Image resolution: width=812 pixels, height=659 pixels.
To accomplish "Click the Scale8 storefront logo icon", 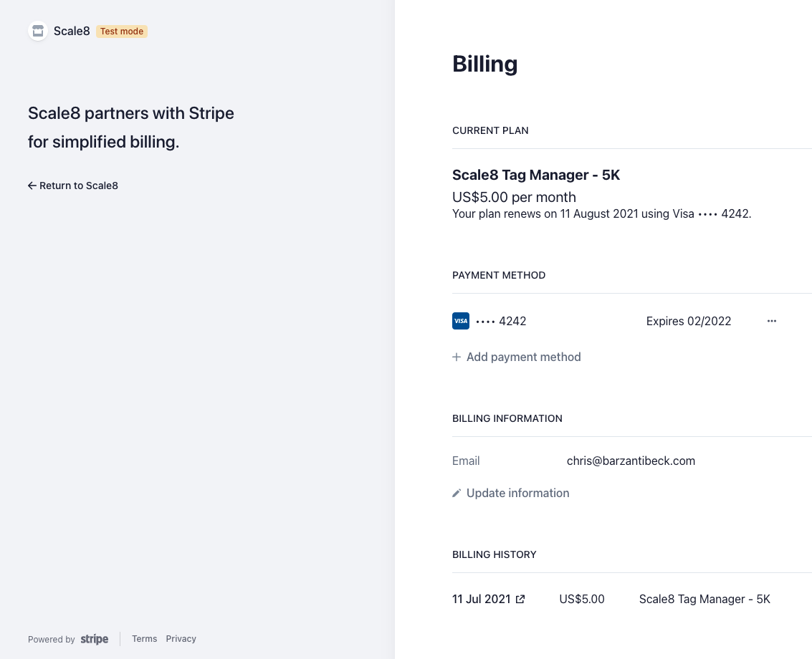I will coord(37,31).
